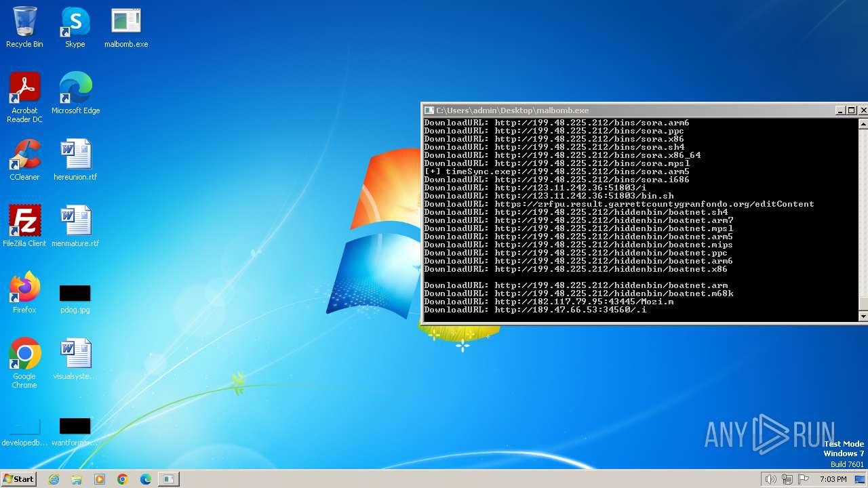Viewport: 868px width, 488px height.
Task: Click the Show desktop button
Action: coord(861,479)
